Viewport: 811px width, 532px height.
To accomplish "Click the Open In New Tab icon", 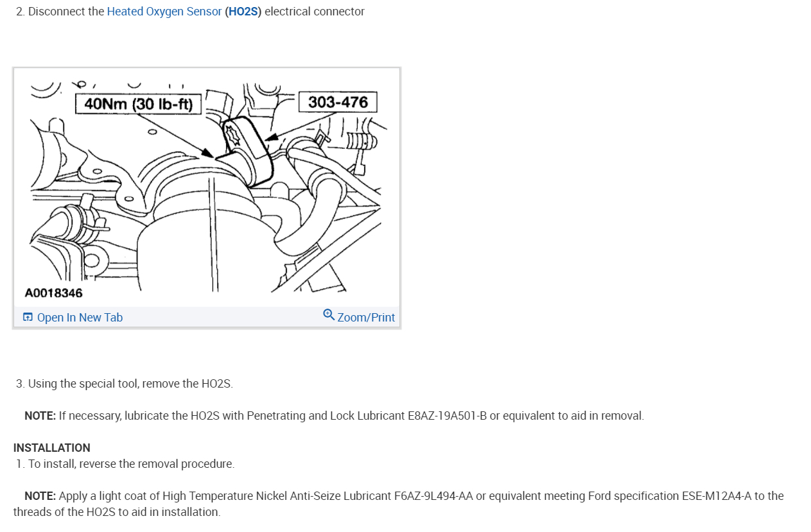I will (28, 317).
